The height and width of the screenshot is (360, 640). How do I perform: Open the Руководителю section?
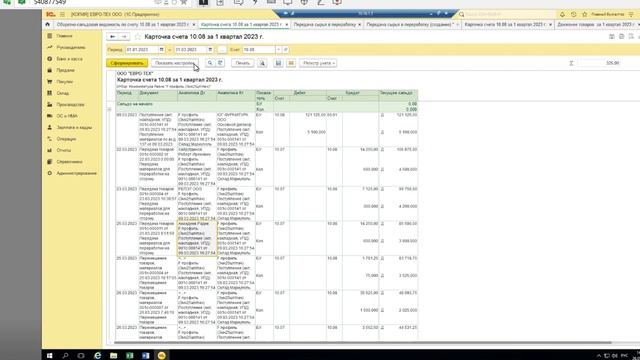tap(71, 47)
